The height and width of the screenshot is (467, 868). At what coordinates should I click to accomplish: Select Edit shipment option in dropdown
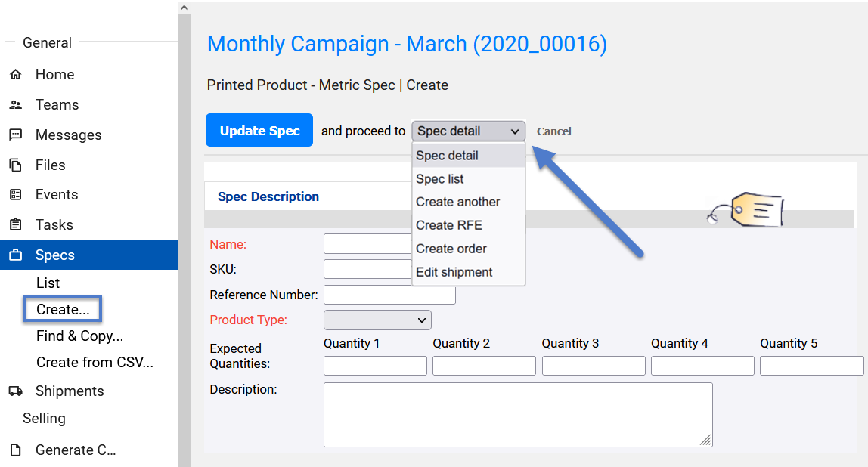point(468,272)
